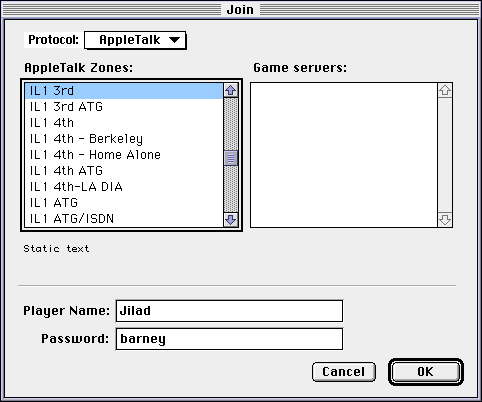Click the game servers scroll up arrow

(x=445, y=90)
